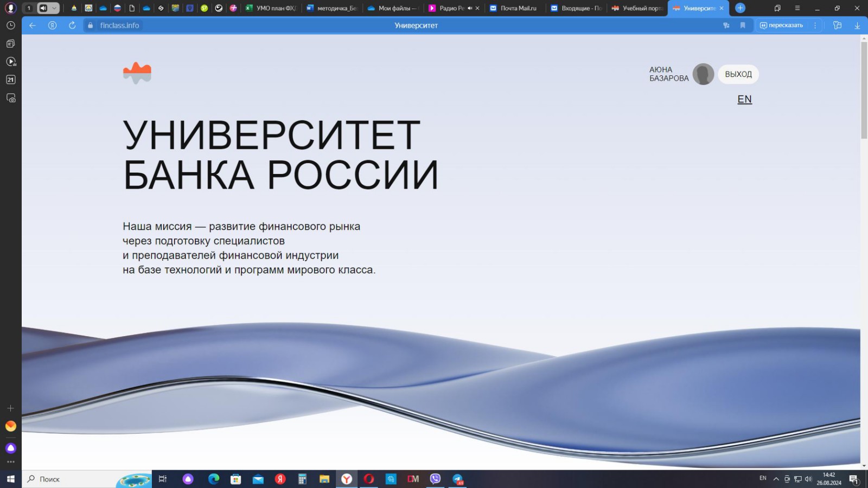The height and width of the screenshot is (488, 868).
Task: Open the Windows notification center
Action: point(853,479)
